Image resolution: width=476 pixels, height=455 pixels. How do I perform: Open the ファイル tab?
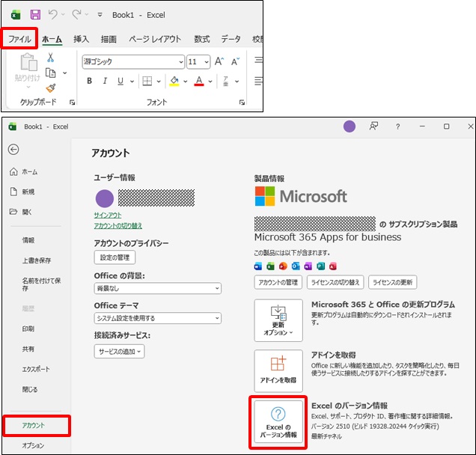click(x=19, y=39)
